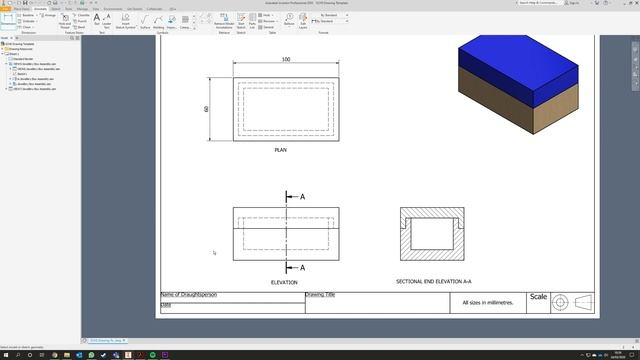Click the Chamfer note tool
640x360 pixels.
[81, 15]
